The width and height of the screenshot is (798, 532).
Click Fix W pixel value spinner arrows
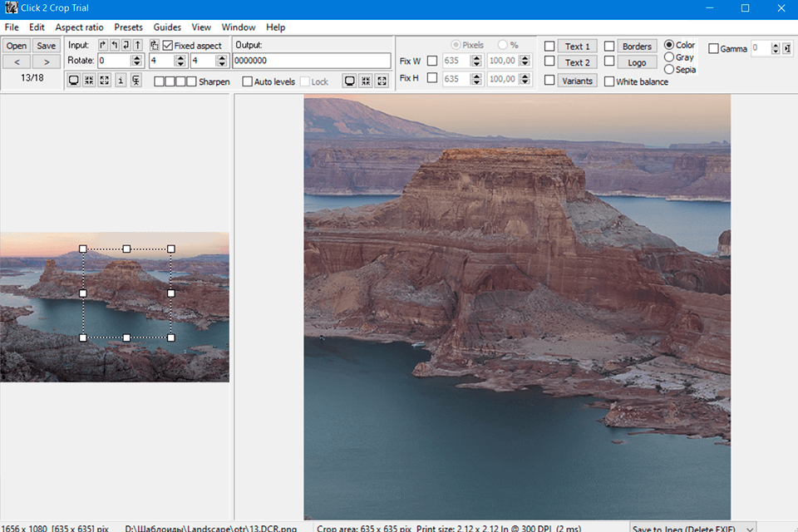pyautogui.click(x=476, y=61)
